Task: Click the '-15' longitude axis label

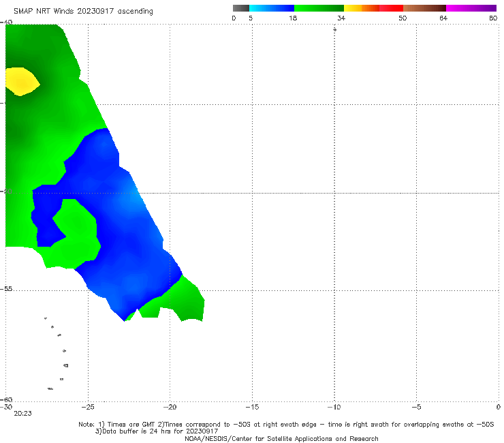Action: 252,407
